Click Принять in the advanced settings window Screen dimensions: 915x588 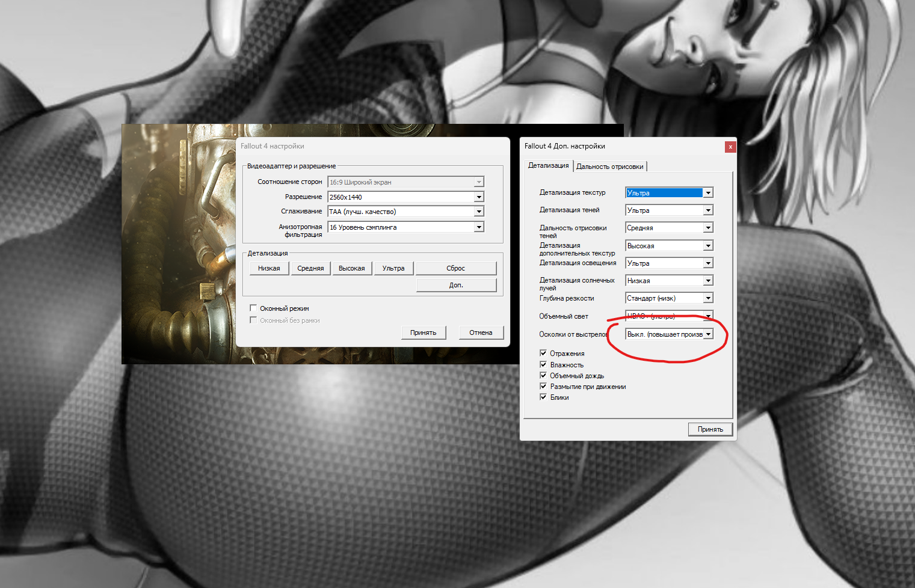coord(710,429)
